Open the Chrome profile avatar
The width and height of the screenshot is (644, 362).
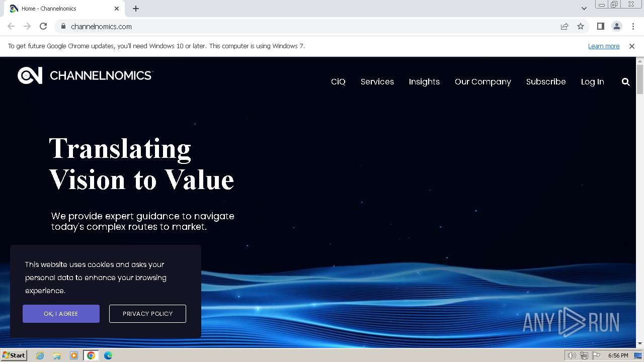[x=616, y=26]
